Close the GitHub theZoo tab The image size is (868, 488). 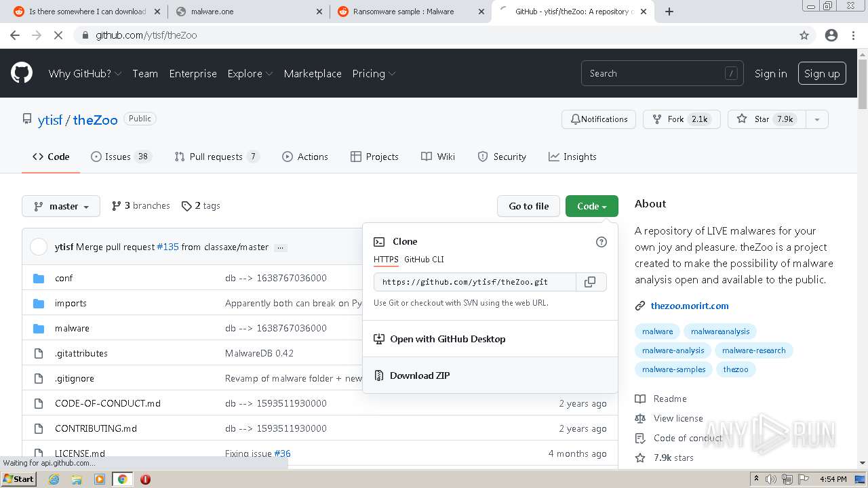[644, 12]
